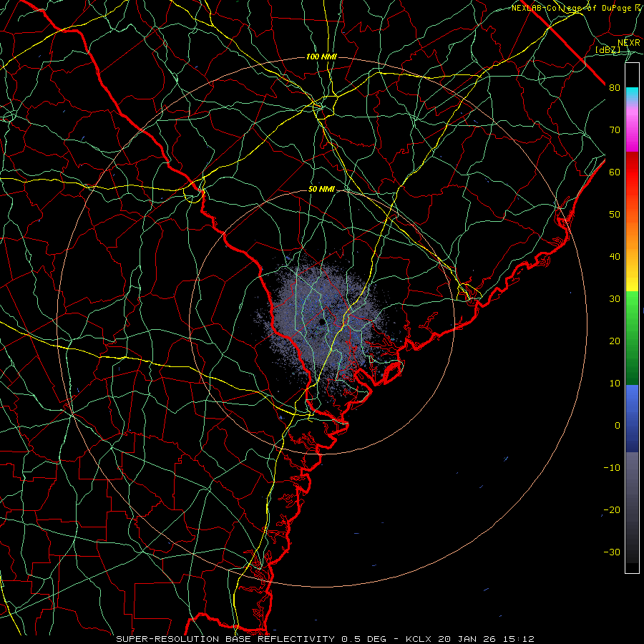Click the 10 value on the dBZ scale
644x644 pixels.
[x=615, y=384]
